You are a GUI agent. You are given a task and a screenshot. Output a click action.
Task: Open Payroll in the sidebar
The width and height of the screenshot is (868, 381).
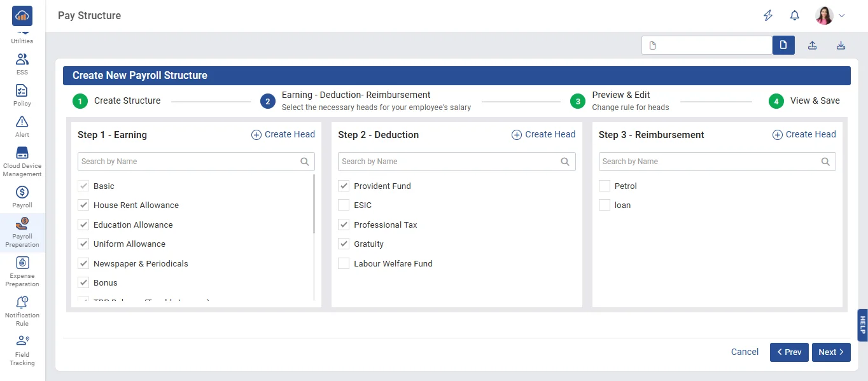click(x=22, y=197)
